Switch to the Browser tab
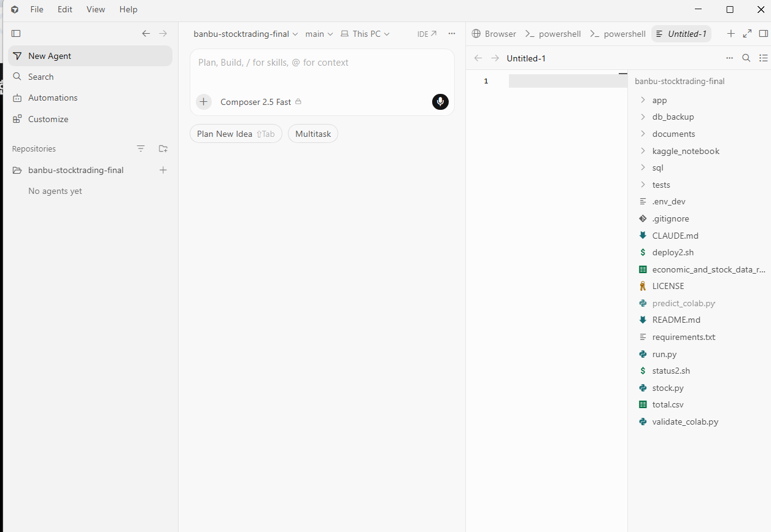Image resolution: width=771 pixels, height=532 pixels. [494, 34]
